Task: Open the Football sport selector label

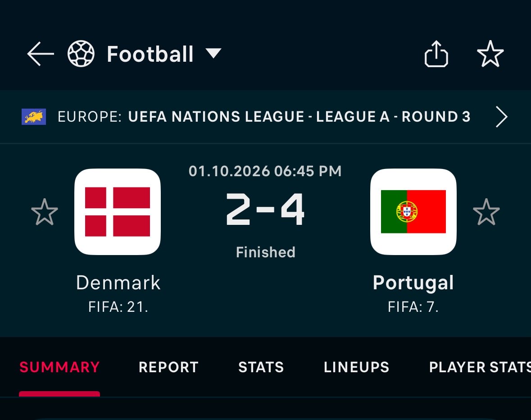Action: tap(150, 54)
